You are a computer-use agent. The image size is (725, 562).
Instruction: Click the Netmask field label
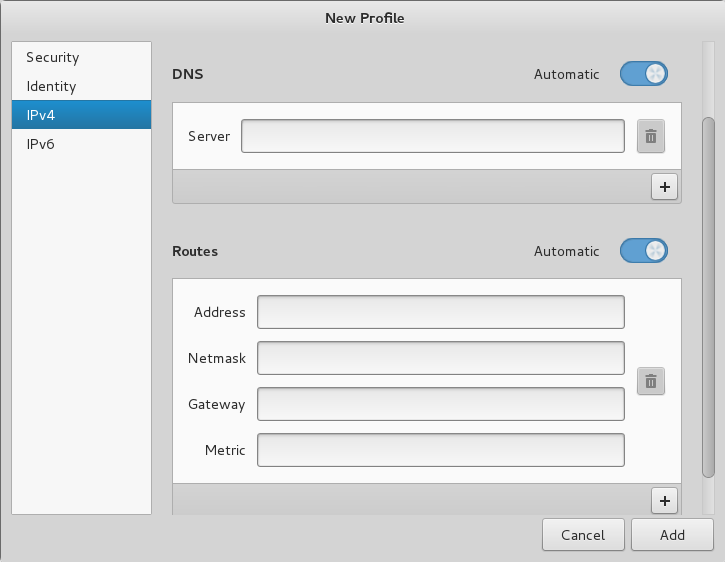pos(217,358)
